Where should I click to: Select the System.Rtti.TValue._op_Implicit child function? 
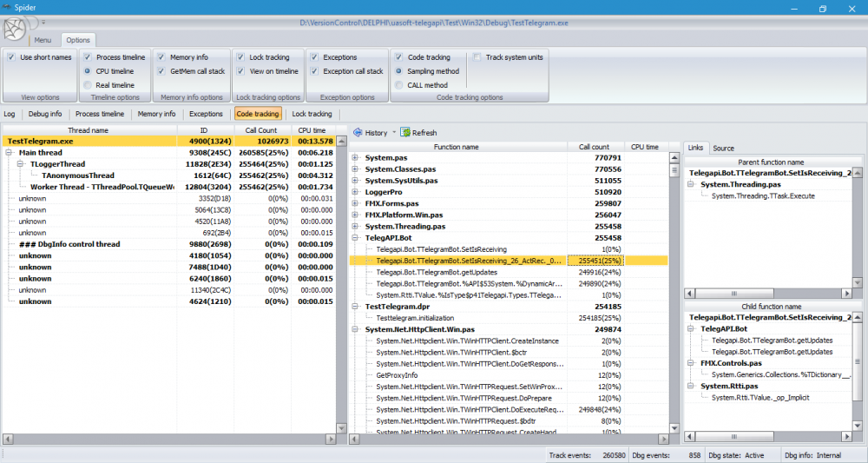[760, 398]
